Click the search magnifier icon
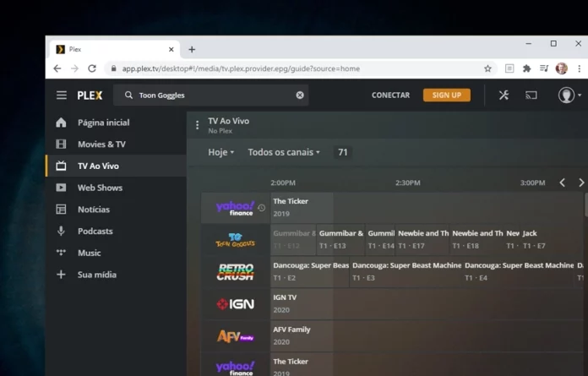Viewport: 588px width, 376px height. click(128, 95)
